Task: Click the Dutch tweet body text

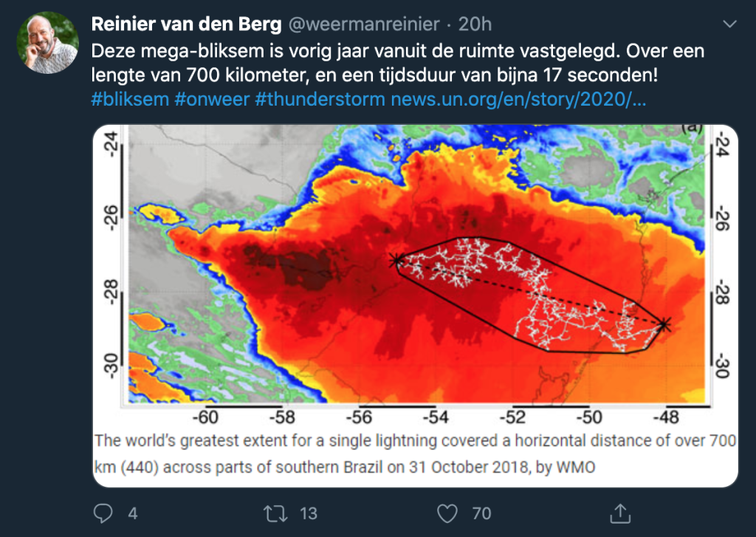Action: 398,63
